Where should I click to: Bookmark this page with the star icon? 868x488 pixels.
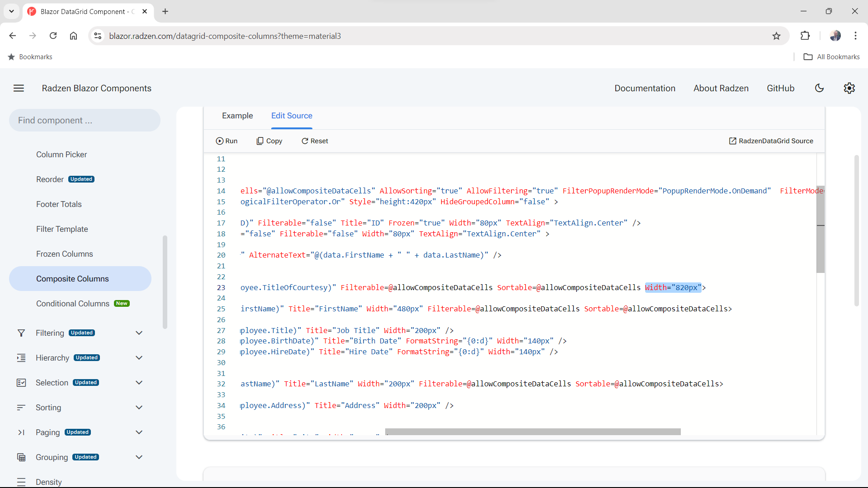click(x=777, y=36)
